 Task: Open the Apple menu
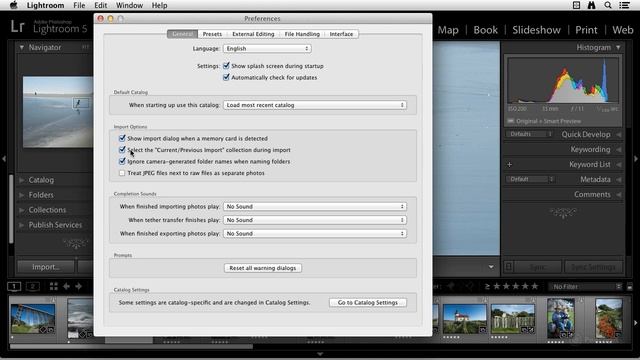(x=13, y=5)
